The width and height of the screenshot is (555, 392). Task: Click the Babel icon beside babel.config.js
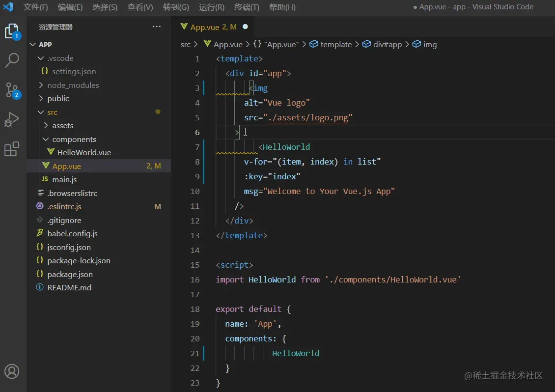click(40, 233)
